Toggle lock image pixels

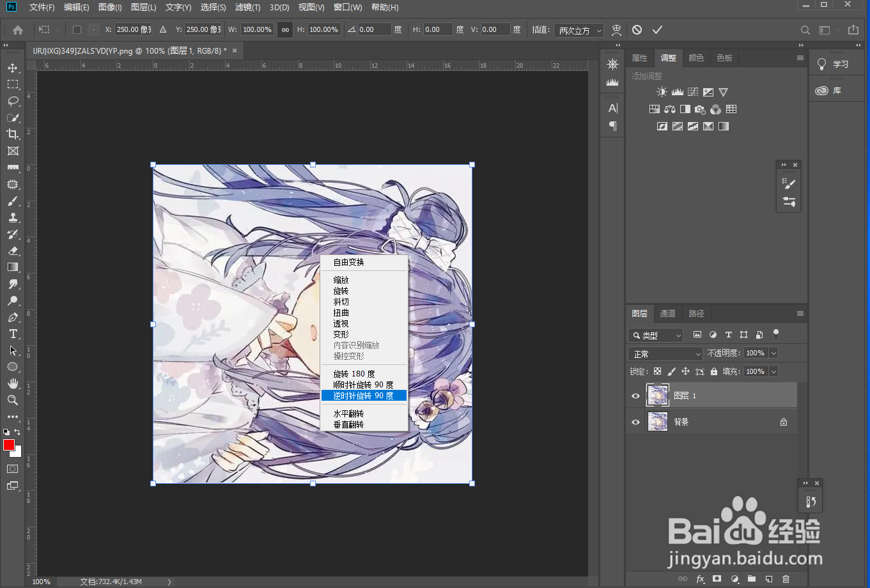click(671, 371)
